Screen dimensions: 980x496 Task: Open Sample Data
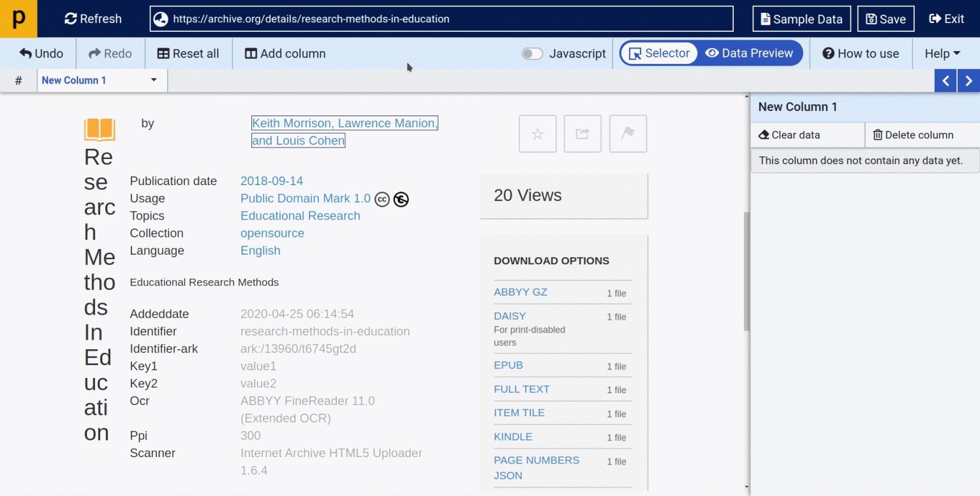(801, 19)
